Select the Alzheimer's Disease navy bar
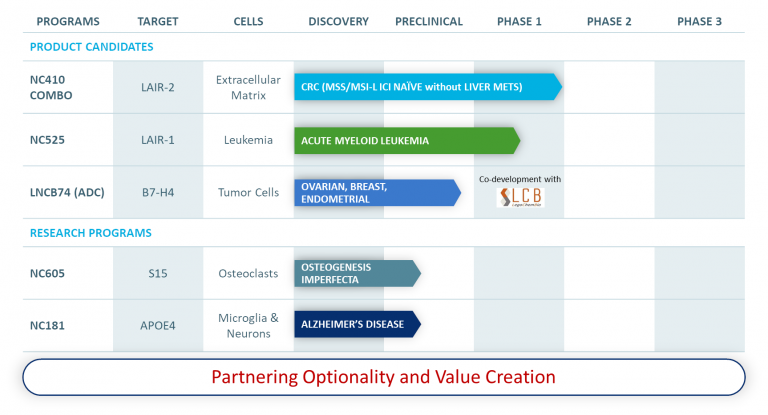 point(358,324)
